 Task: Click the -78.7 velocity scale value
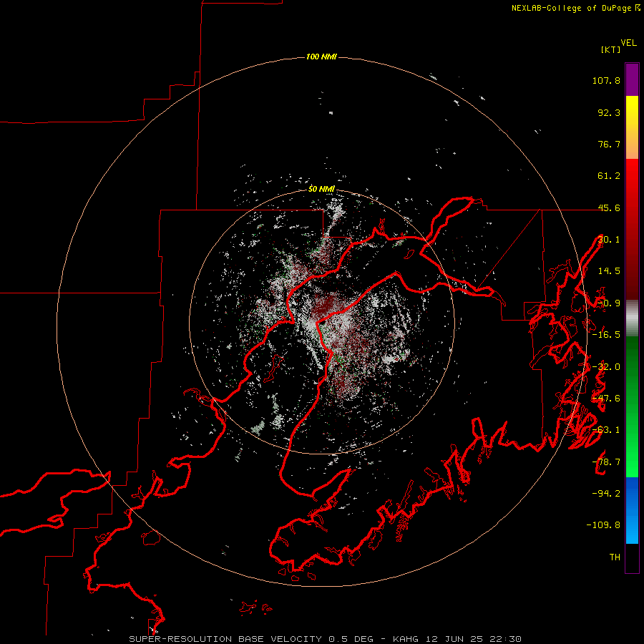click(x=606, y=462)
